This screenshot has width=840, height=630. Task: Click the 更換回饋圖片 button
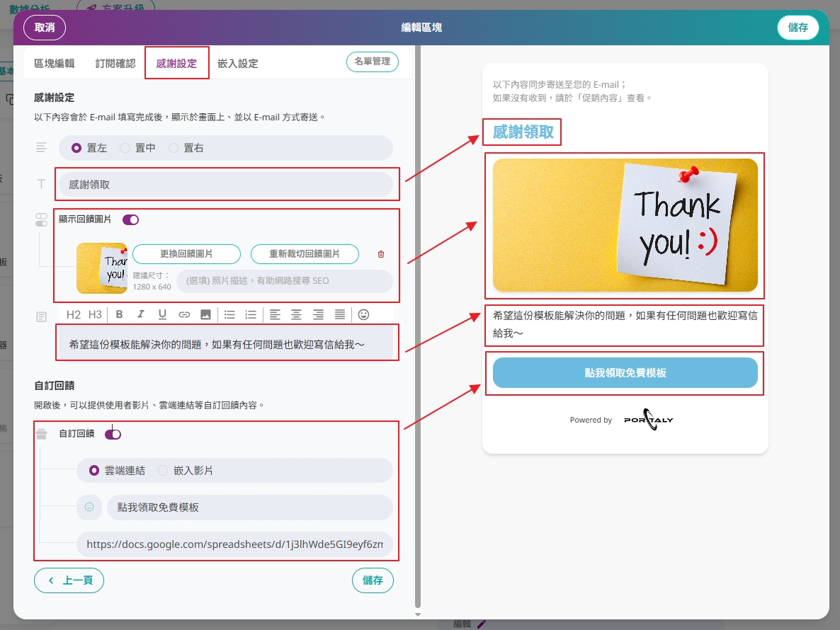point(186,253)
